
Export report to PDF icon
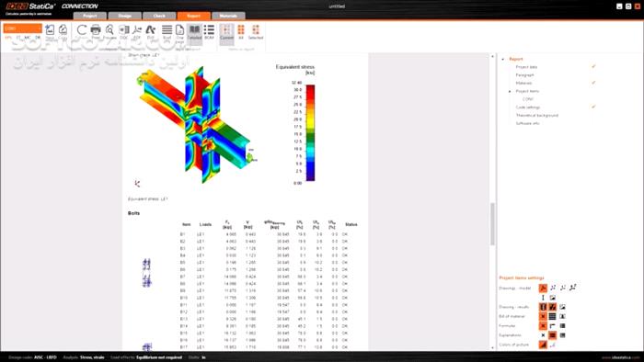137,30
